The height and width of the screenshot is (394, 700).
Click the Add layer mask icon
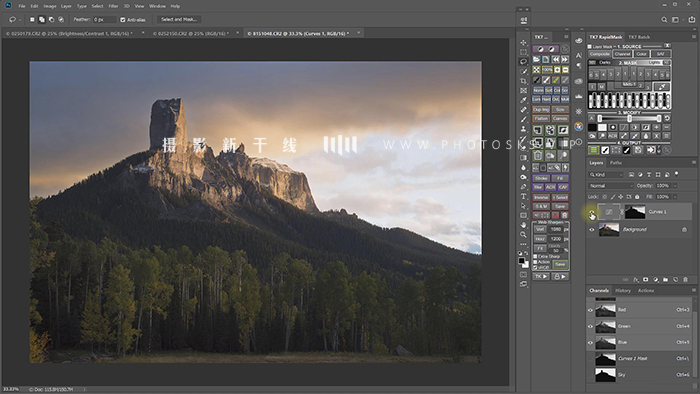646,280
